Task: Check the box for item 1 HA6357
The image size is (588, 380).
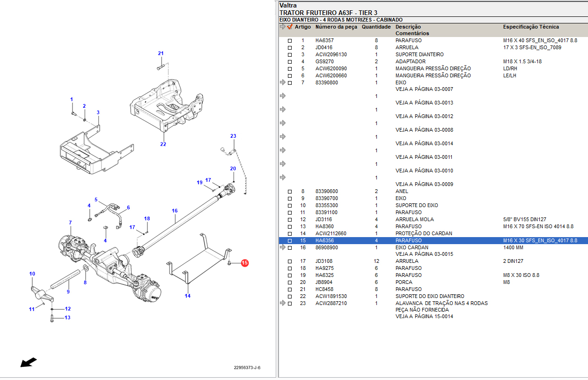Action: tap(290, 41)
